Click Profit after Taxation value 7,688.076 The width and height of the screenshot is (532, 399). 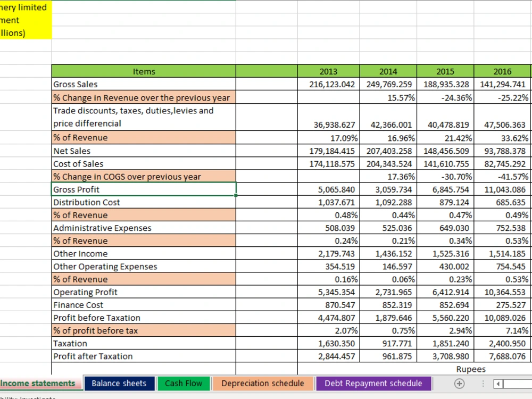[x=502, y=356]
